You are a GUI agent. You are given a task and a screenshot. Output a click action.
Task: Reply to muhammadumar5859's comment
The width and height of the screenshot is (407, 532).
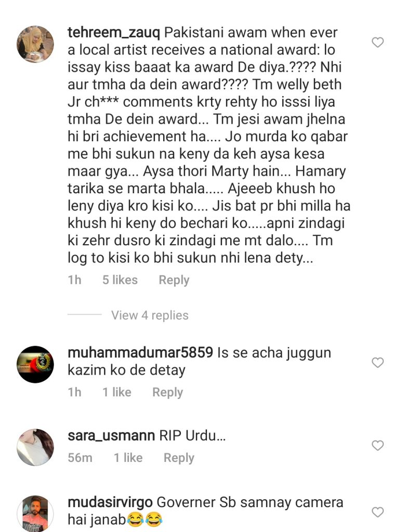(167, 393)
